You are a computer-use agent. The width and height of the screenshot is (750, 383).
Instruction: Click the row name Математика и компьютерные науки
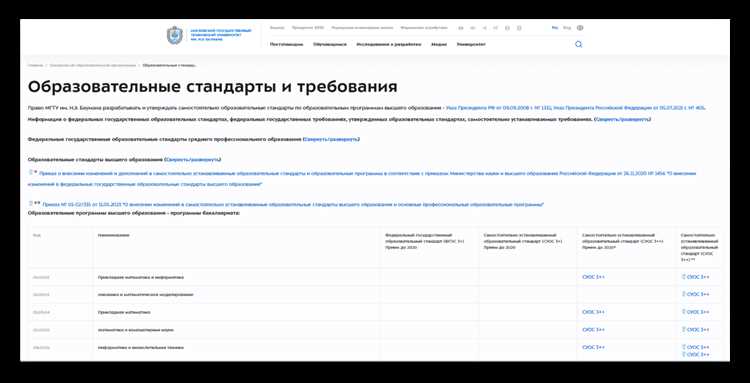tap(136, 330)
